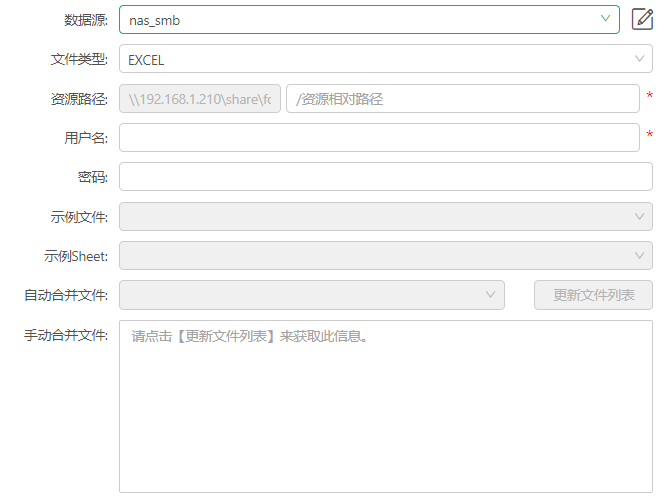This screenshot has height=500, width=667.
Task: Click the 示例文件 label
Action: [x=79, y=217]
